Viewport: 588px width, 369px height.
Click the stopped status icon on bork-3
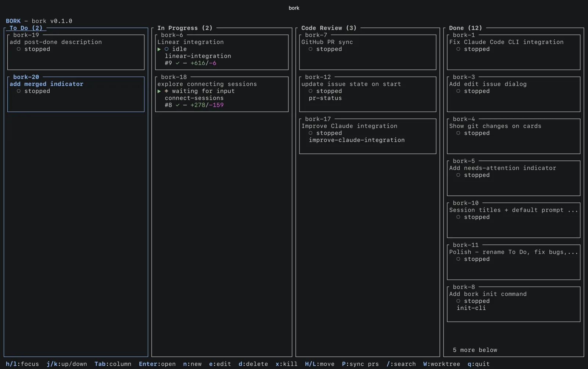click(458, 91)
